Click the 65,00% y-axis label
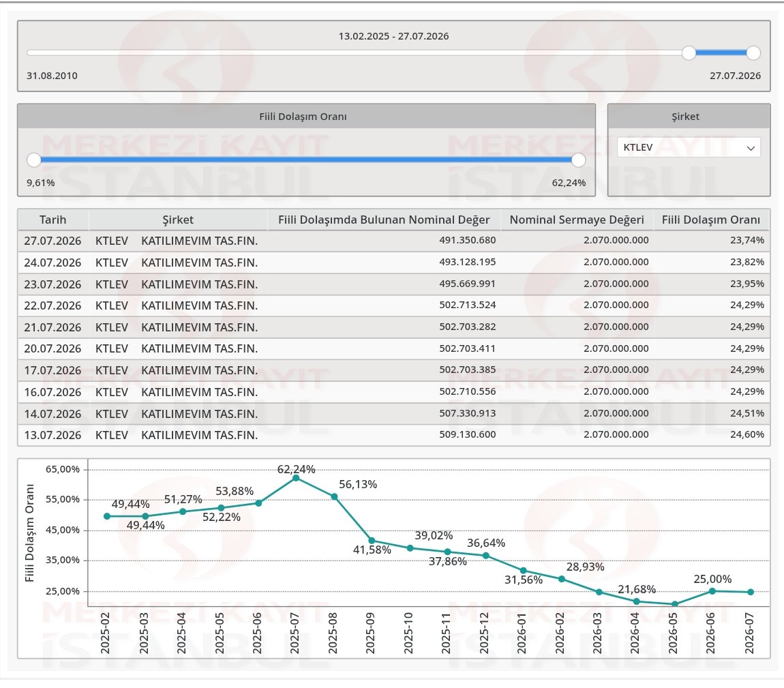784x688 pixels. coord(63,469)
